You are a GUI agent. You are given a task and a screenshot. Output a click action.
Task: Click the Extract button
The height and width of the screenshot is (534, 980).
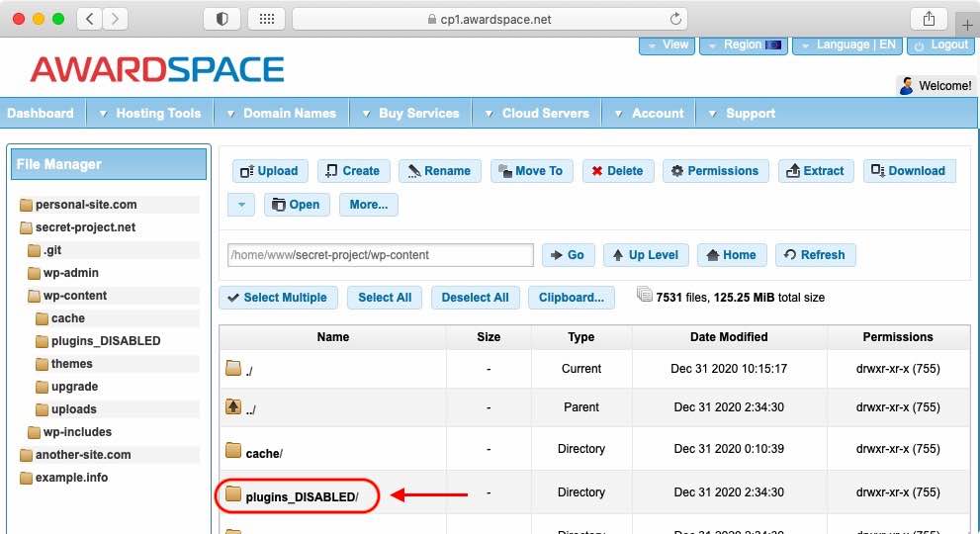[816, 171]
